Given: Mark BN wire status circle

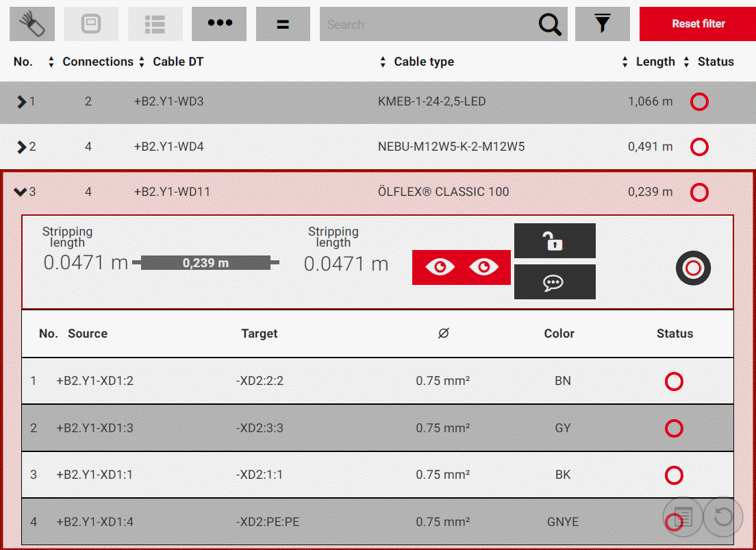Looking at the screenshot, I should 674,382.
